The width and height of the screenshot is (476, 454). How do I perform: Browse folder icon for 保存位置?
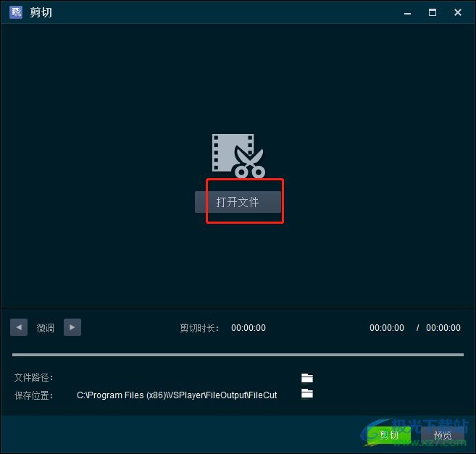point(307,393)
